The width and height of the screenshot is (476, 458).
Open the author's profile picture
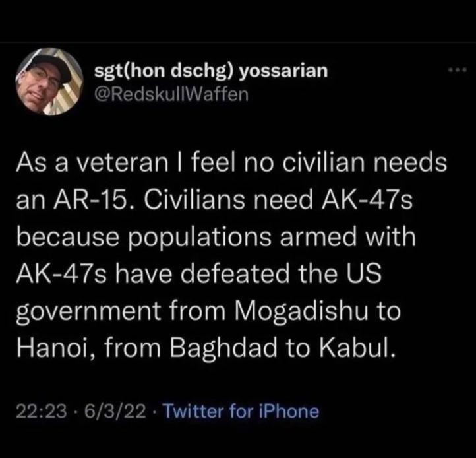49,82
